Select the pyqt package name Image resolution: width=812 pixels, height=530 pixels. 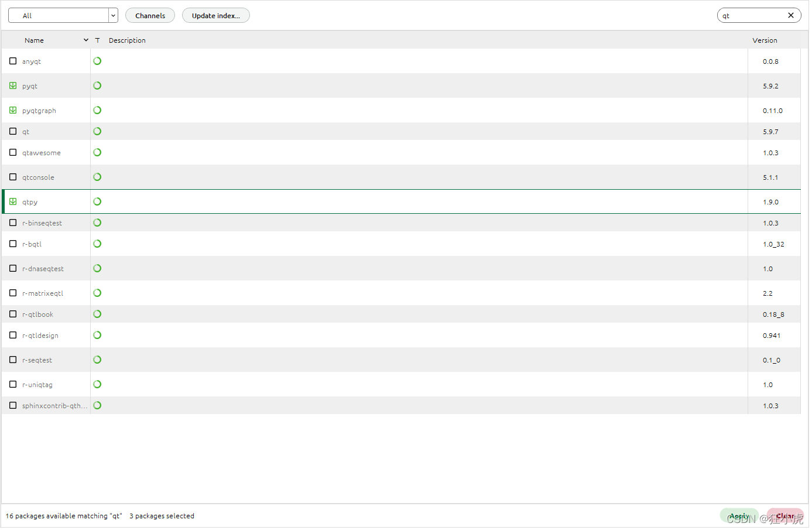coord(30,86)
